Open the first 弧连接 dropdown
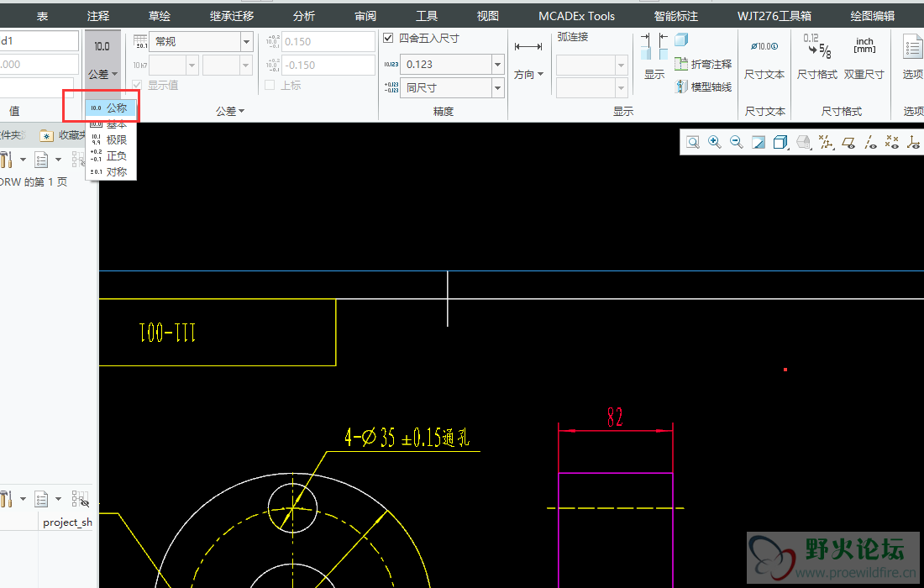 pos(621,66)
